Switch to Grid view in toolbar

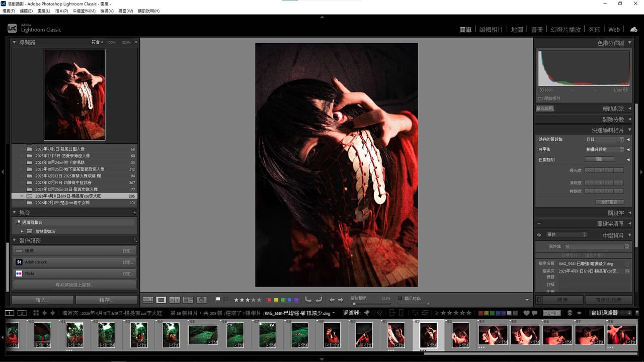point(148,300)
